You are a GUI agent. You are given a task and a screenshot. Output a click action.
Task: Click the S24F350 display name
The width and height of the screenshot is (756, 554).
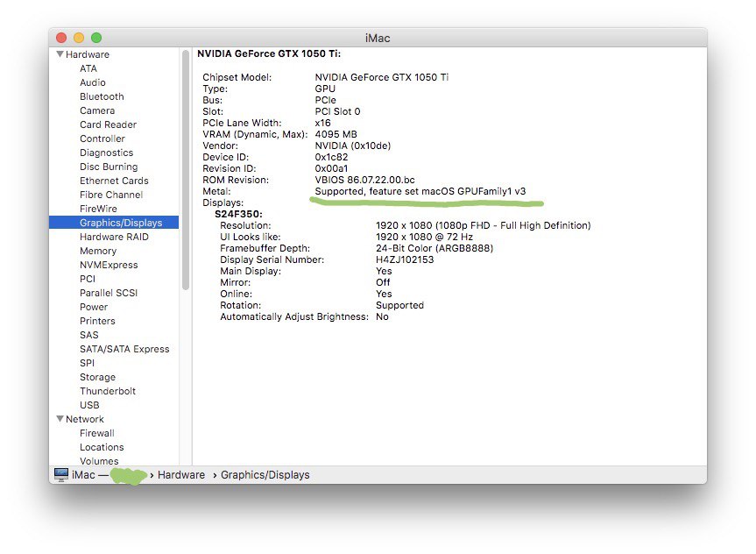(x=238, y=214)
